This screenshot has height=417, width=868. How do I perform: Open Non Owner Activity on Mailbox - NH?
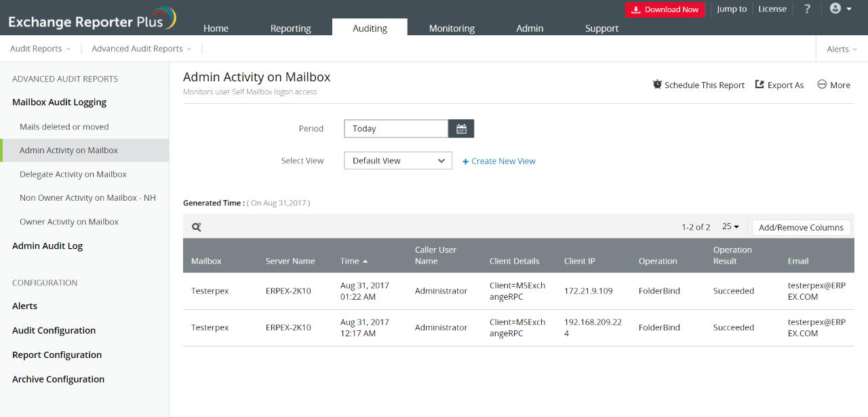pos(87,198)
